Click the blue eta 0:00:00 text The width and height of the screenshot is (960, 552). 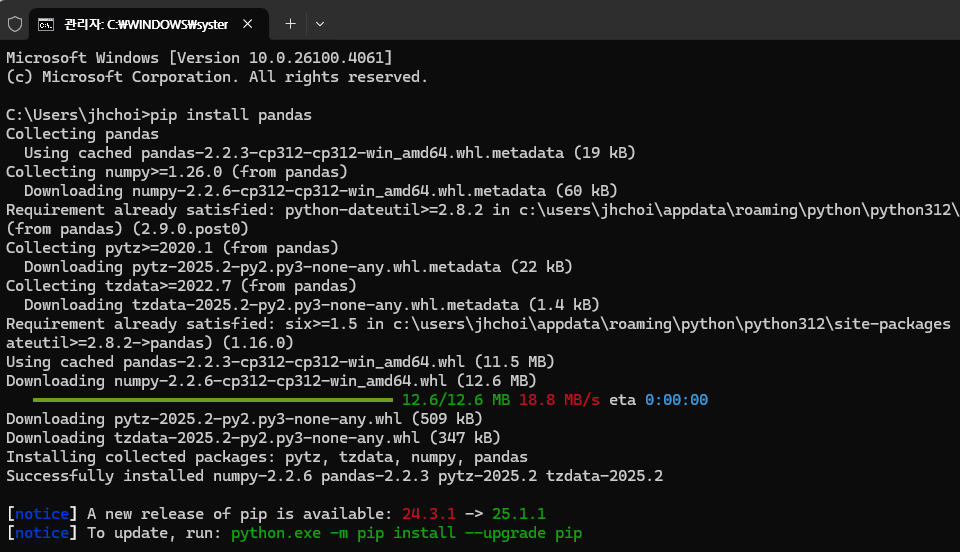677,400
